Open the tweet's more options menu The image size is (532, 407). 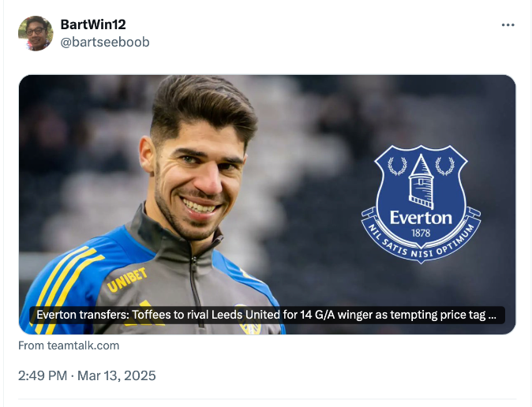508,25
